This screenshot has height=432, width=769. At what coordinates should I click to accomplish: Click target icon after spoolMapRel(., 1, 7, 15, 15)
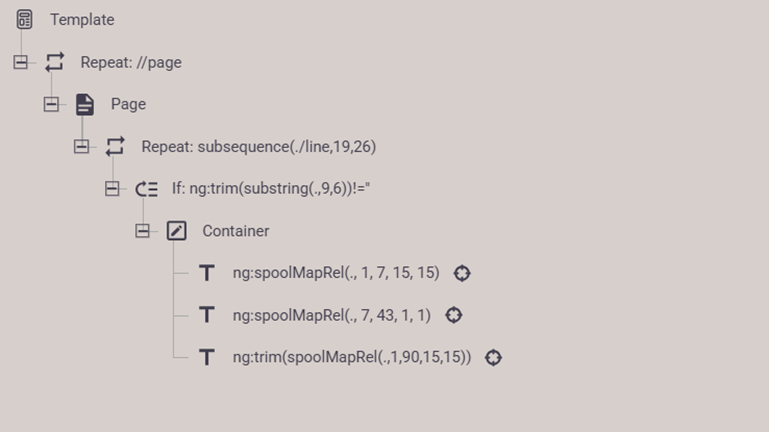(x=461, y=273)
